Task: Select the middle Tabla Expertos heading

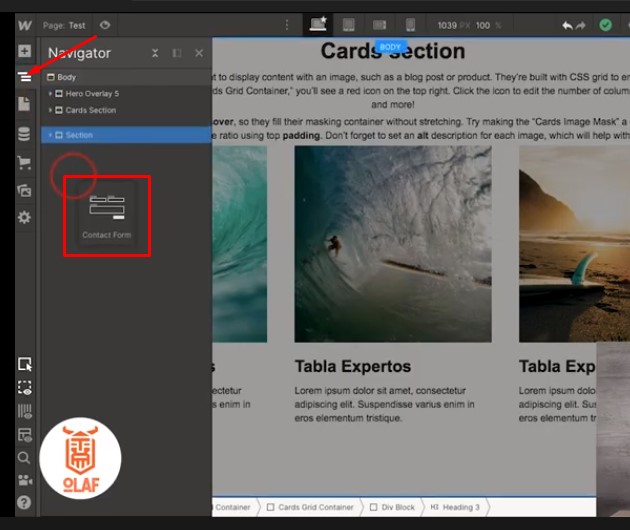Action: (x=353, y=366)
